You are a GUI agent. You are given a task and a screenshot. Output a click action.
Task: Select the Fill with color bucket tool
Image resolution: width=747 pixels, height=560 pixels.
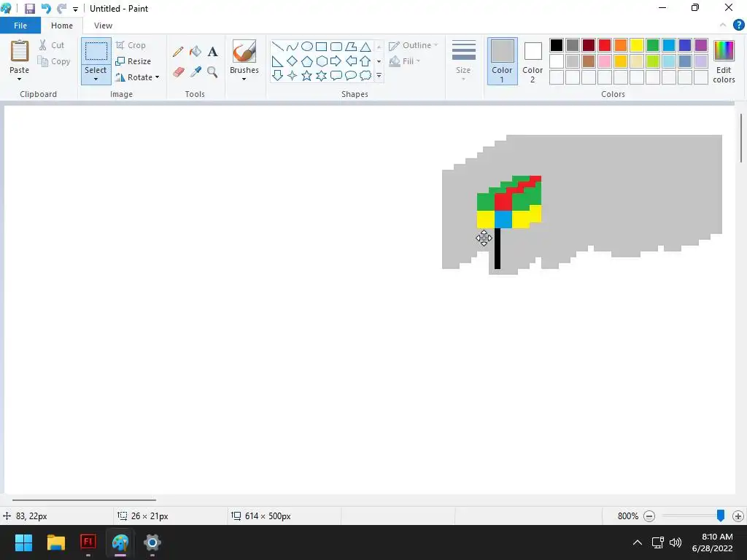[196, 52]
